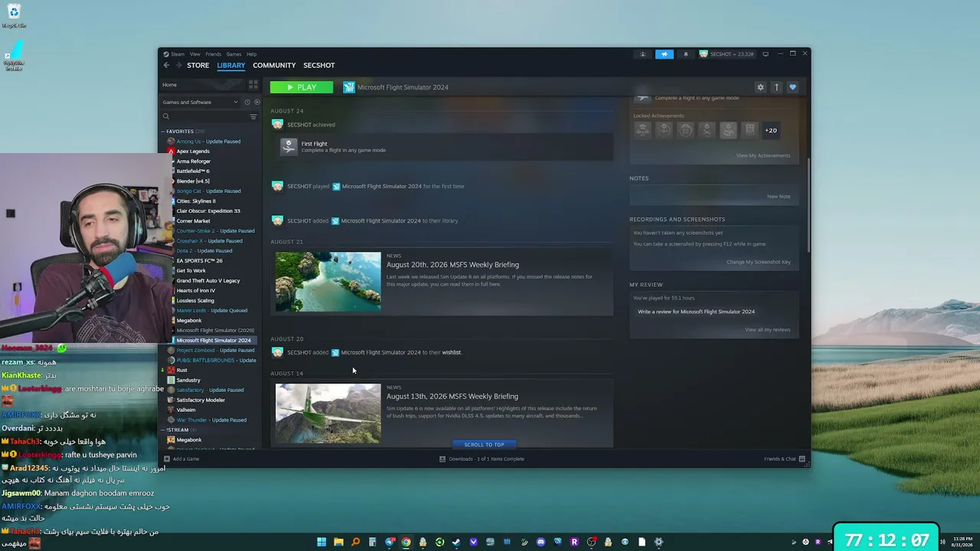Click Add a Game at bottom left

181,459
